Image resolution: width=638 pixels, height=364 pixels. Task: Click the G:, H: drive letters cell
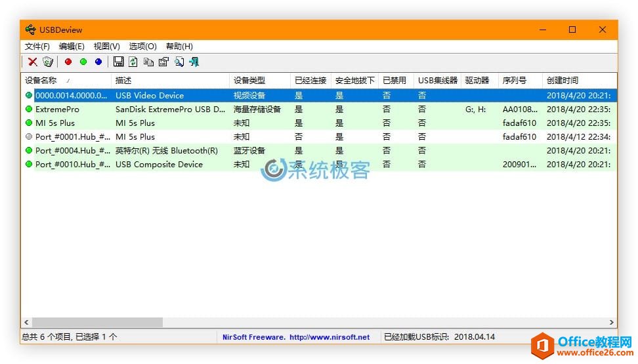click(475, 110)
